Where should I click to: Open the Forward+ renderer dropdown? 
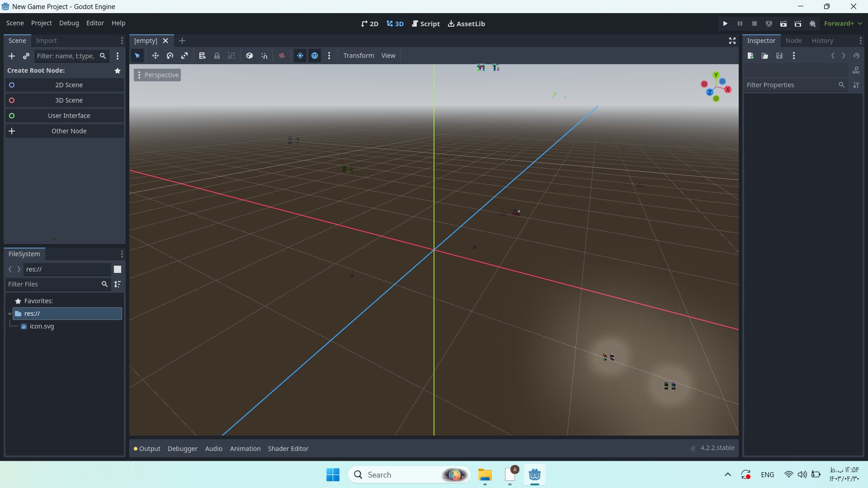tap(842, 23)
